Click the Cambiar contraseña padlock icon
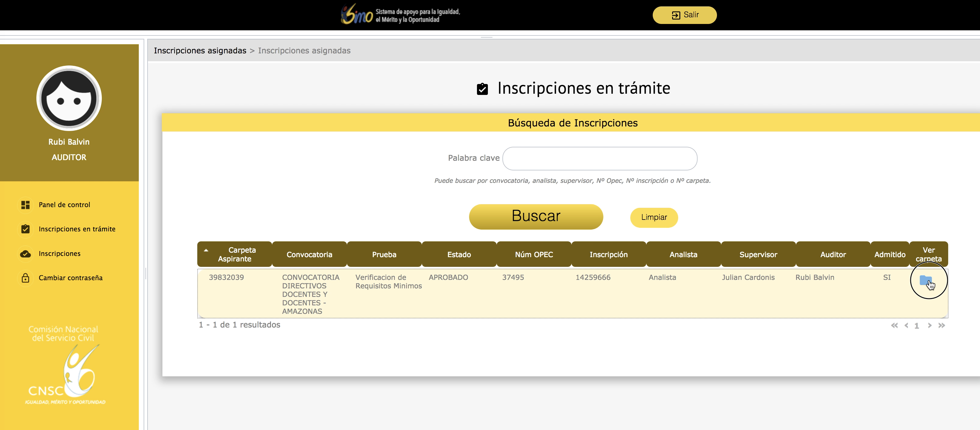 [25, 278]
